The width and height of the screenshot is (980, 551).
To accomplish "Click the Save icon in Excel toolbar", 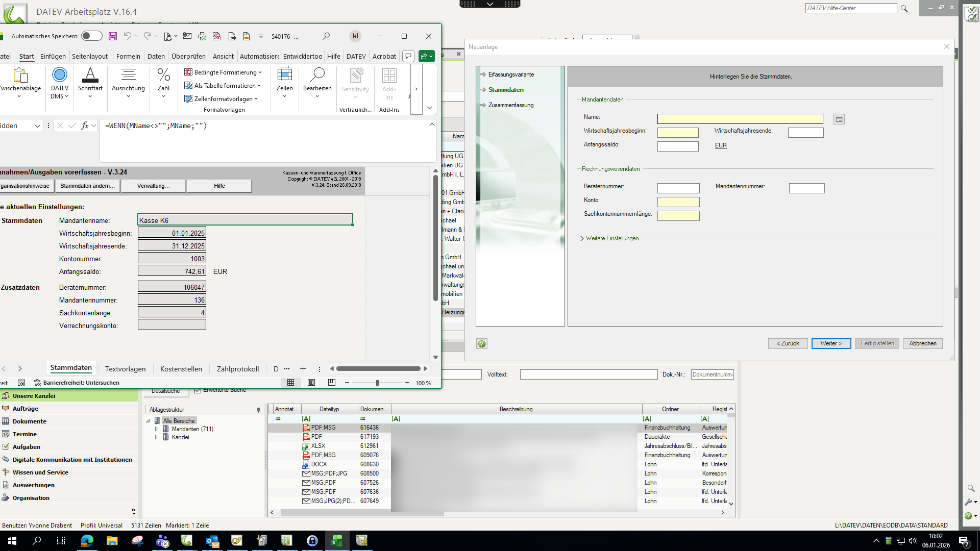I will pos(113,36).
